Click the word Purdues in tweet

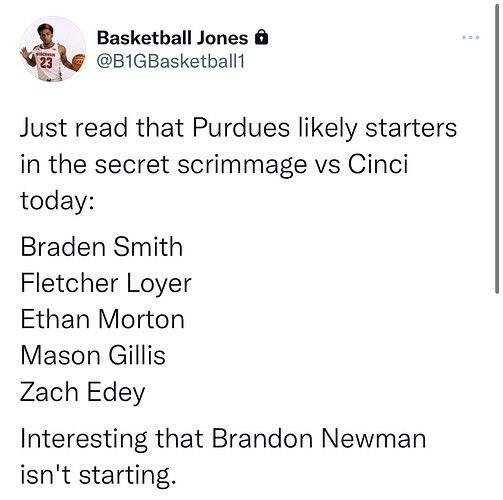click(241, 128)
